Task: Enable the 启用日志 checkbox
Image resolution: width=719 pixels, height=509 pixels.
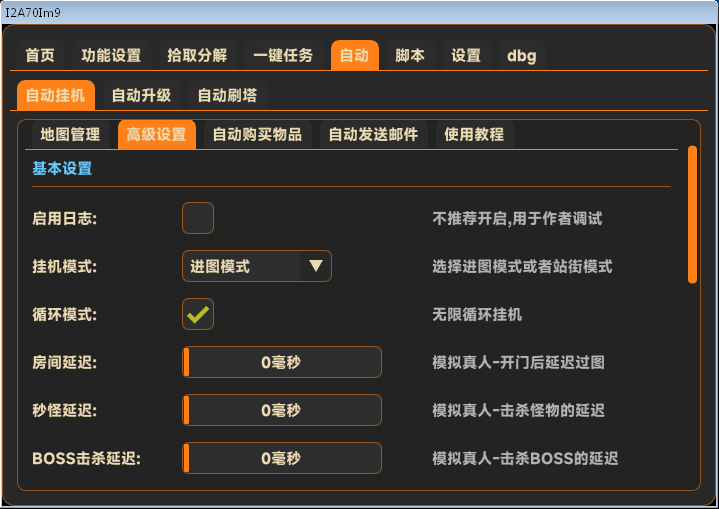Action: click(197, 218)
